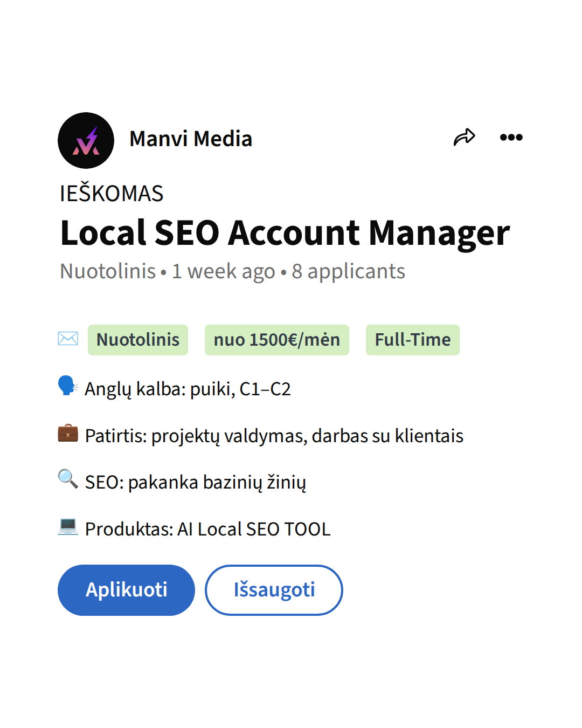
Task: Click the briefcase experience icon
Action: click(68, 432)
